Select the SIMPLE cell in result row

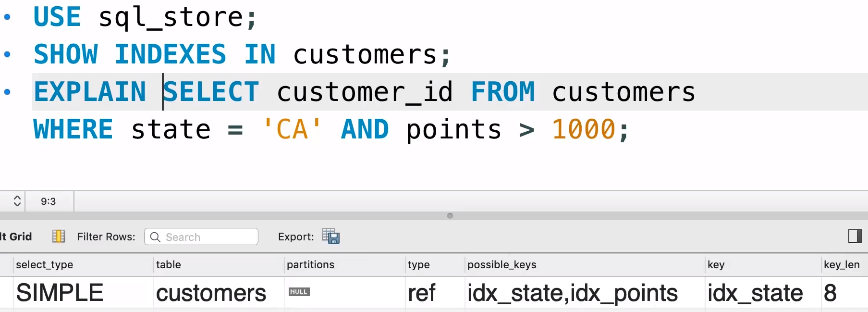(x=60, y=293)
